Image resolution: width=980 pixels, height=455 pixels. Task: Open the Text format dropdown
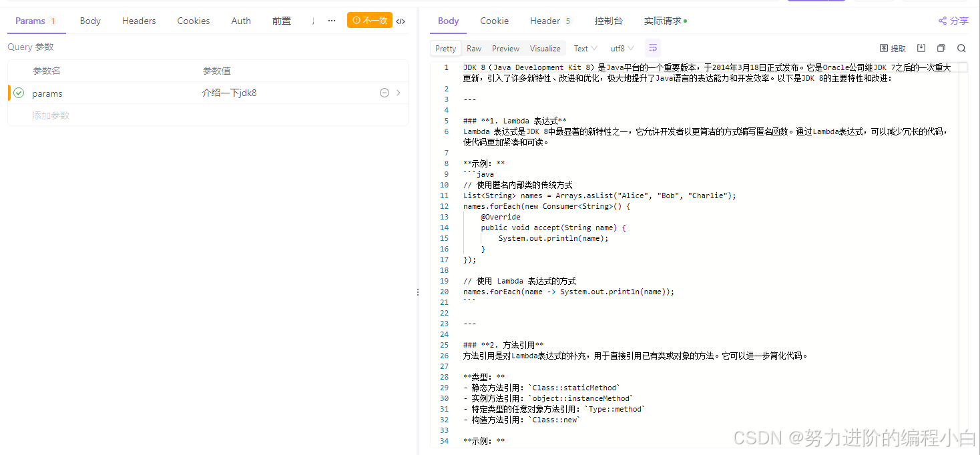pyautogui.click(x=585, y=48)
